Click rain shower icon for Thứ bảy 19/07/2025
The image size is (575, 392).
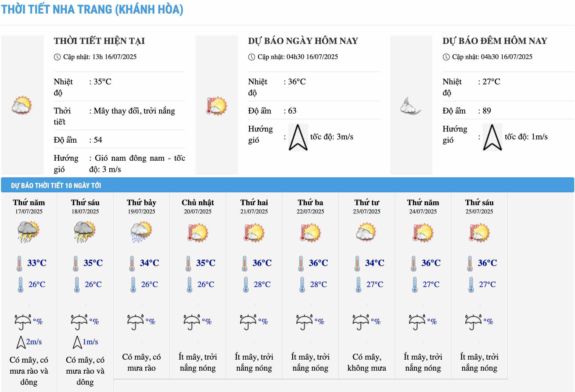tap(141, 232)
